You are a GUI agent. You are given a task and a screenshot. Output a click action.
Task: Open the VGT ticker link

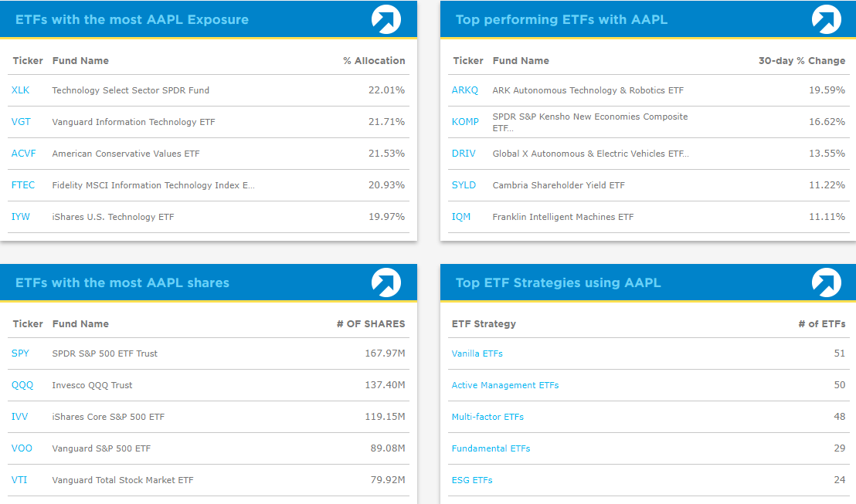pyautogui.click(x=21, y=122)
